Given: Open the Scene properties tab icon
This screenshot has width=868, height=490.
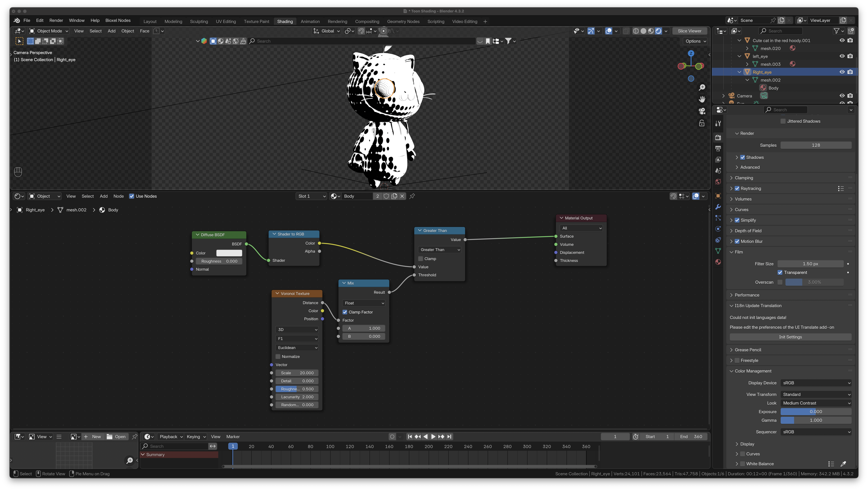Looking at the screenshot, I should 718,171.
